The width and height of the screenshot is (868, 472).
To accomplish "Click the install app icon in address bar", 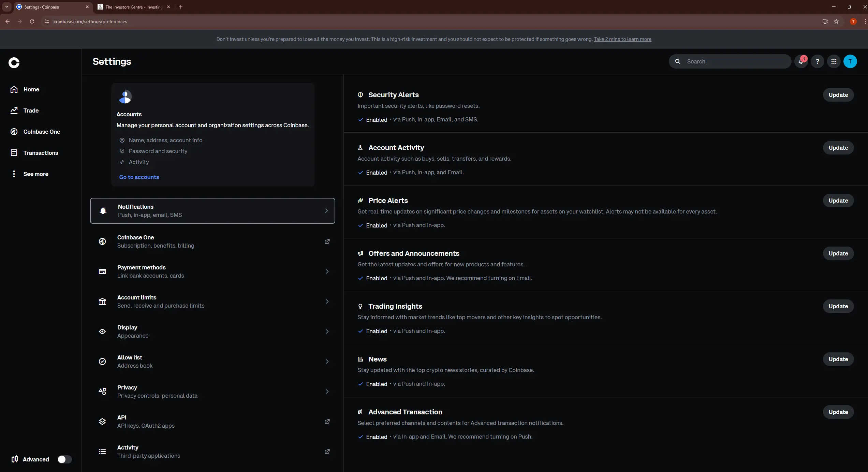I will (x=825, y=21).
